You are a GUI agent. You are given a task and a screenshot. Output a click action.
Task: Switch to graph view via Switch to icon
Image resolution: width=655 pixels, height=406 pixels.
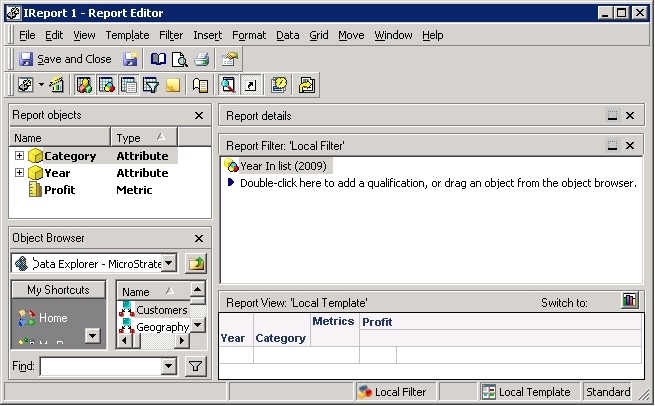[630, 300]
